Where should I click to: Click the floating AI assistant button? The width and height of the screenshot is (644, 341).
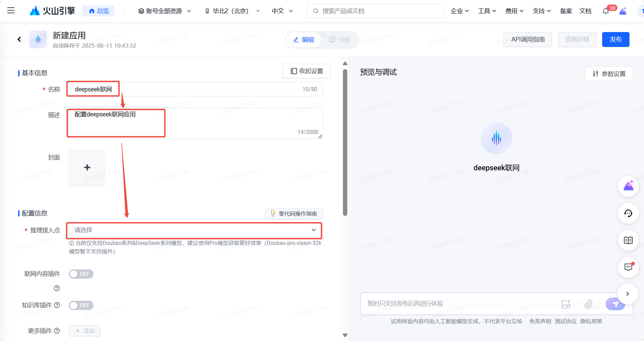pos(628,186)
